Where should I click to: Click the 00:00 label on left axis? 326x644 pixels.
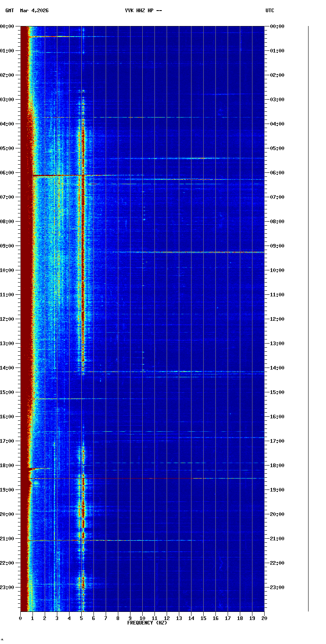(x=7, y=26)
